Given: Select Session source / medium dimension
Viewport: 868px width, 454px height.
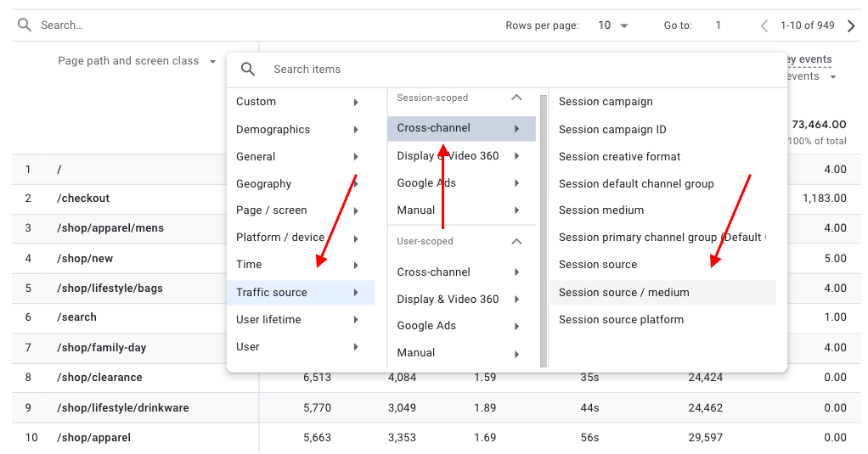Looking at the screenshot, I should [x=624, y=292].
